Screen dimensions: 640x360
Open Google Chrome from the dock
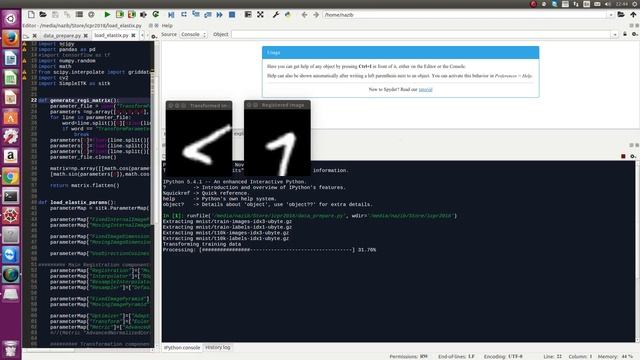click(11, 177)
